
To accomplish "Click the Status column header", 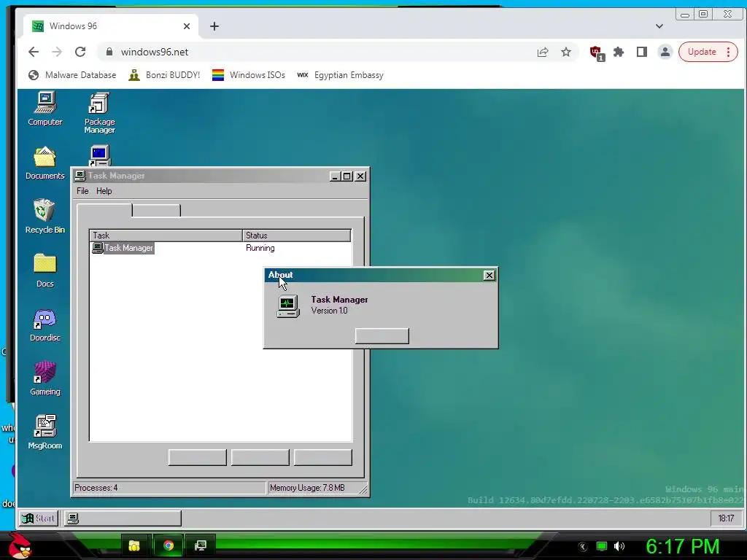I will coord(297,236).
